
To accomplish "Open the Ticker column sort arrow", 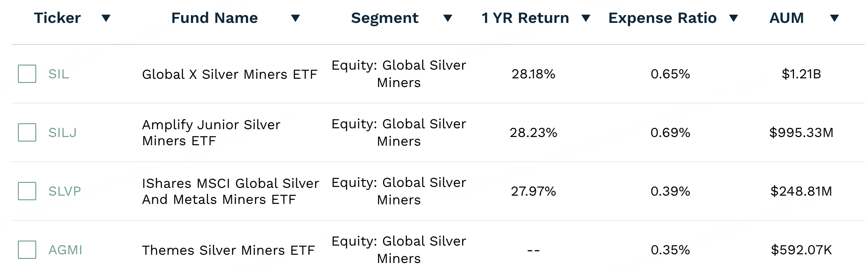I will click(106, 18).
